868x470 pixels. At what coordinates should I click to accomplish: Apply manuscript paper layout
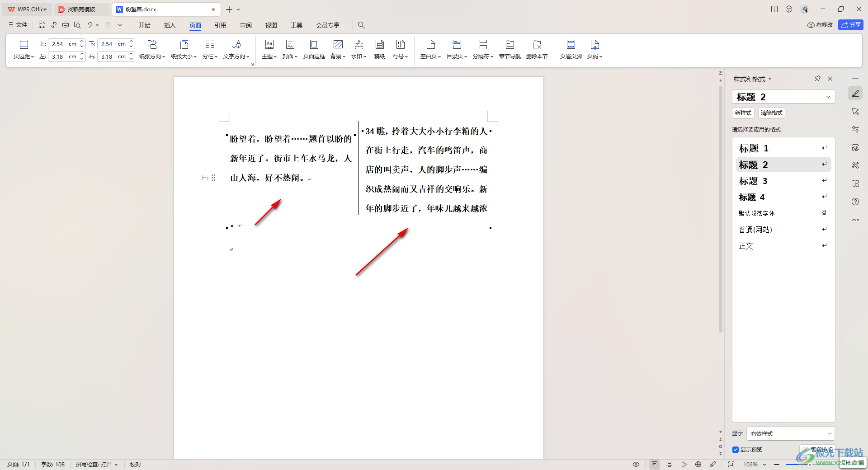point(380,49)
